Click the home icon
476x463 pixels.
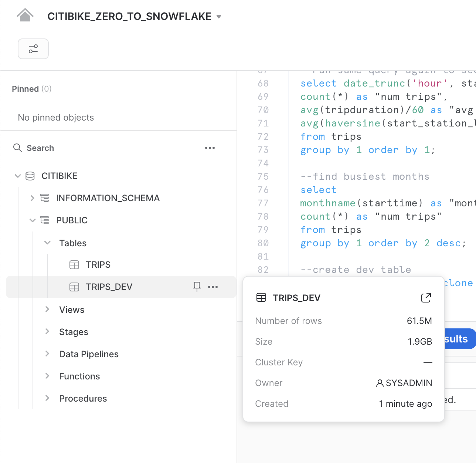[x=25, y=14]
